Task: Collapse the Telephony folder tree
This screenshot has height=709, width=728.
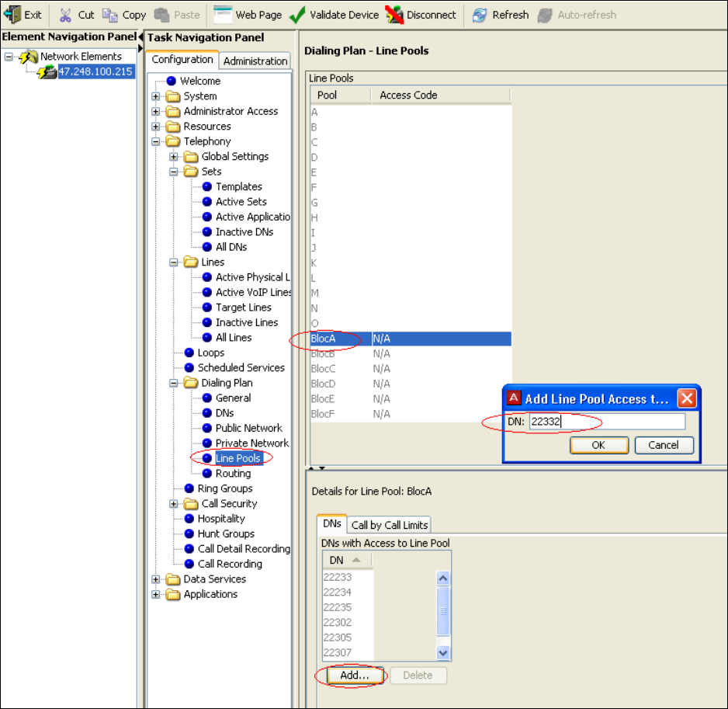Action: point(156,141)
